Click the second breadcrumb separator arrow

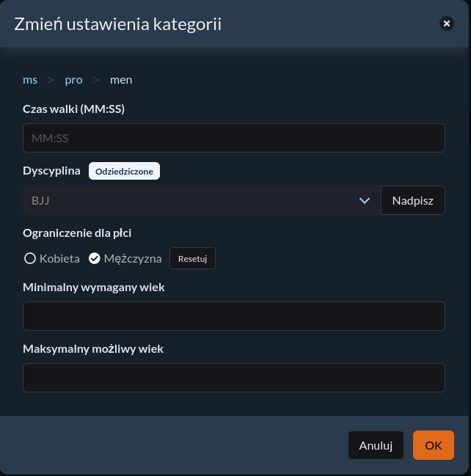pos(96,80)
